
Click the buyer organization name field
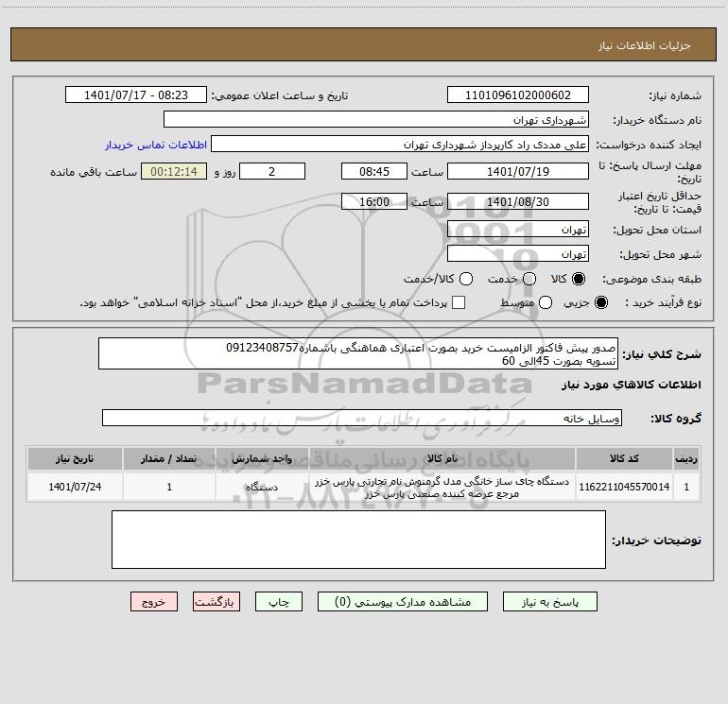(376, 119)
